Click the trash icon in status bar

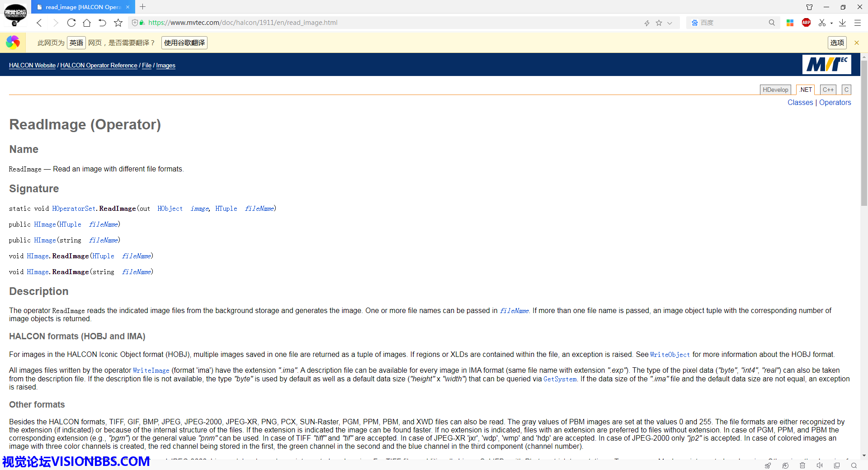click(802, 465)
